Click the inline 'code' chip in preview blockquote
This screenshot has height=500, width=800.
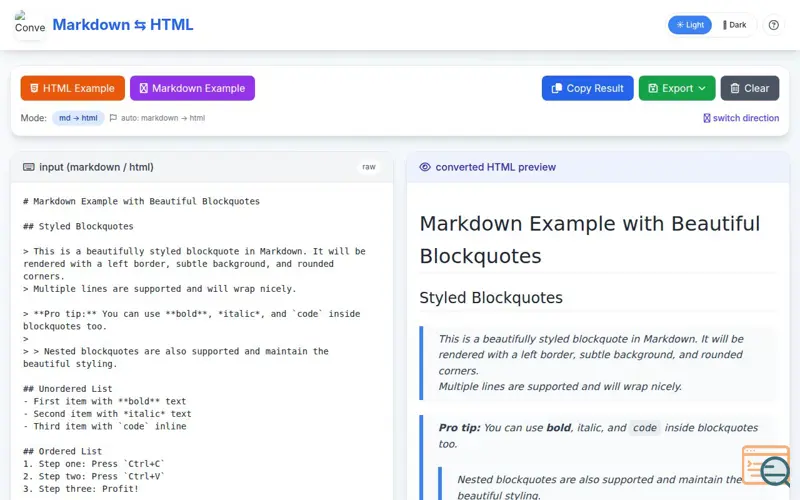pyautogui.click(x=644, y=428)
